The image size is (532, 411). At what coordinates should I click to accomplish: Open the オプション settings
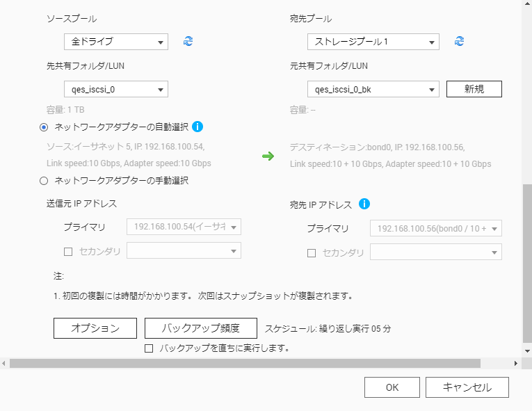click(x=95, y=328)
